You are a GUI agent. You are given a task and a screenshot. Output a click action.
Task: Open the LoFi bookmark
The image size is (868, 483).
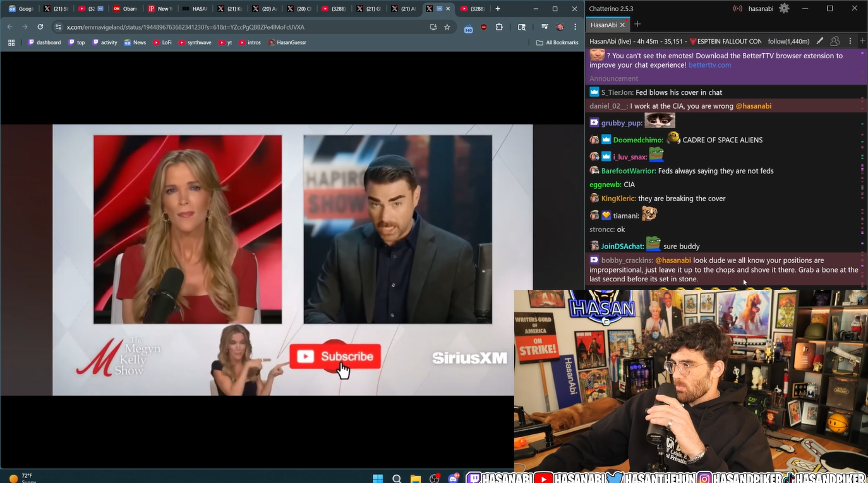point(162,42)
